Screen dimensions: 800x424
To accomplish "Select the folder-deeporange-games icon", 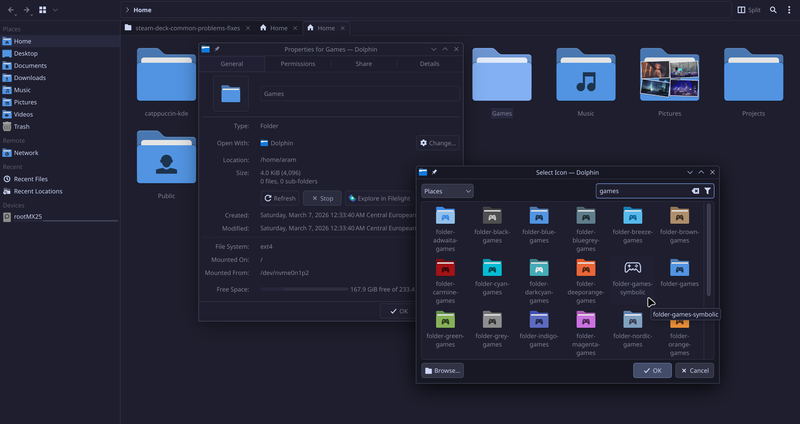I will 586,268.
